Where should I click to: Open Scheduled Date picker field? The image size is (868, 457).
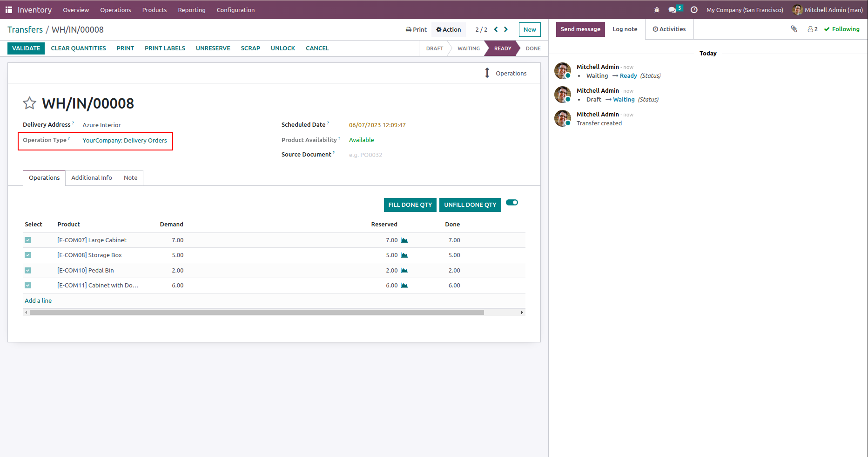coord(377,125)
